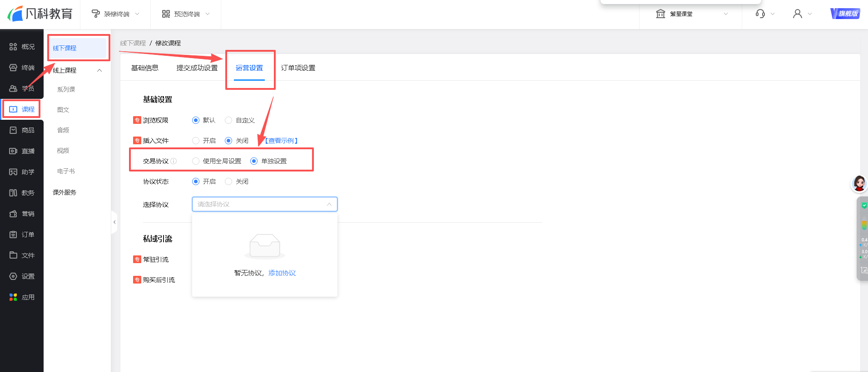Click the 添加协议 link
The image size is (868, 372).
pyautogui.click(x=282, y=273)
